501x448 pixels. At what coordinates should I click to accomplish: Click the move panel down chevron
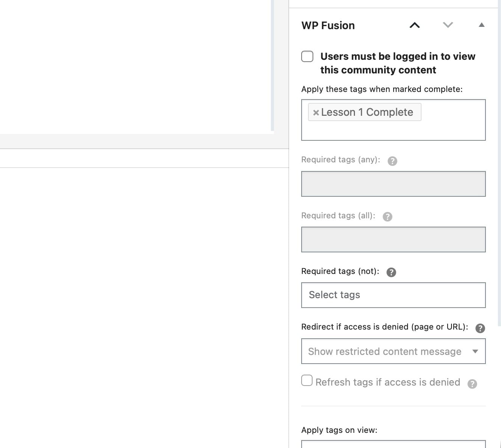[x=448, y=25]
